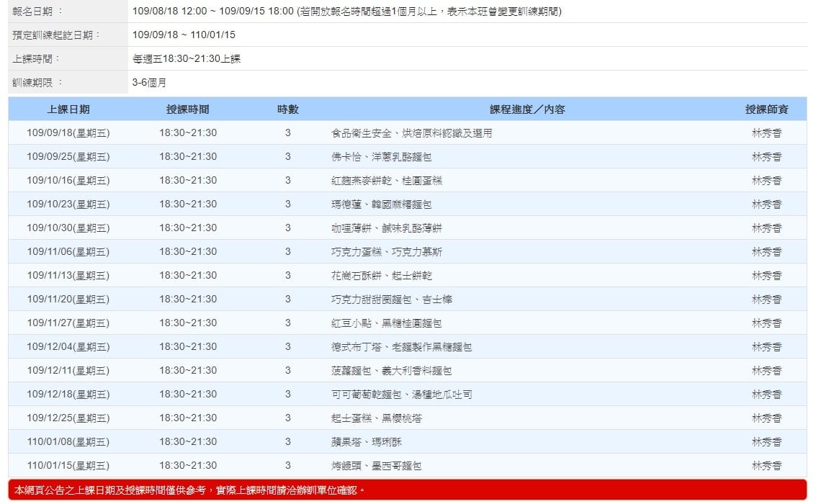Select the 蘋果塔、瑪琍酥 course entry
The image size is (816, 504).
click(366, 442)
